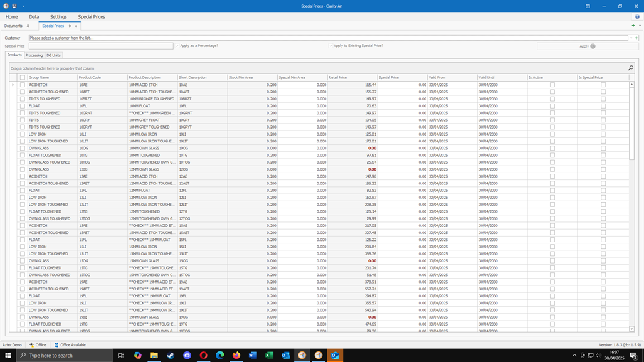Check the select-all header checkbox

click(23, 77)
